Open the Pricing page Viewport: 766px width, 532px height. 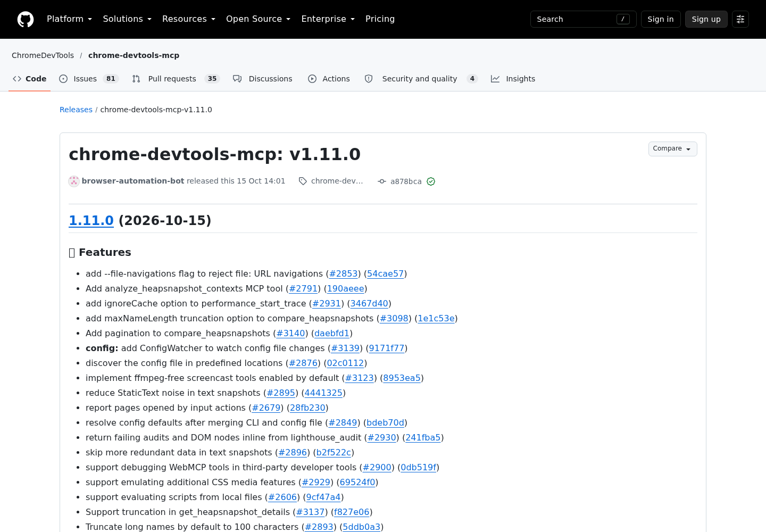380,19
